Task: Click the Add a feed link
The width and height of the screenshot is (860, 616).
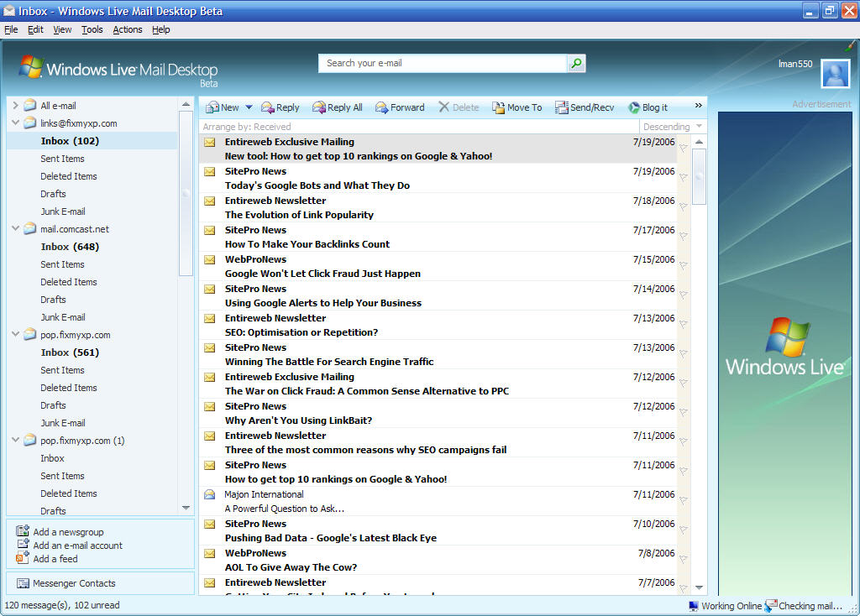Action: tap(55, 559)
